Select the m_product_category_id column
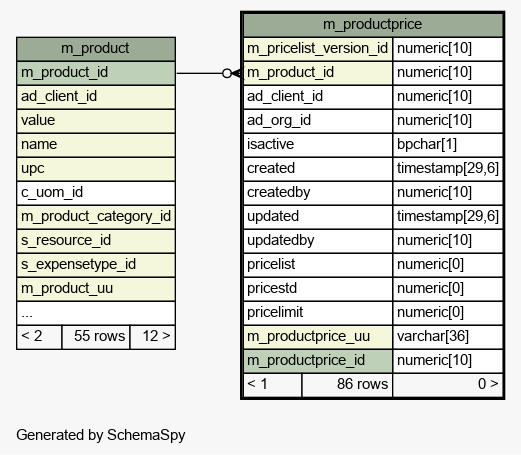Screen dimensions: 521x455 click(96, 217)
